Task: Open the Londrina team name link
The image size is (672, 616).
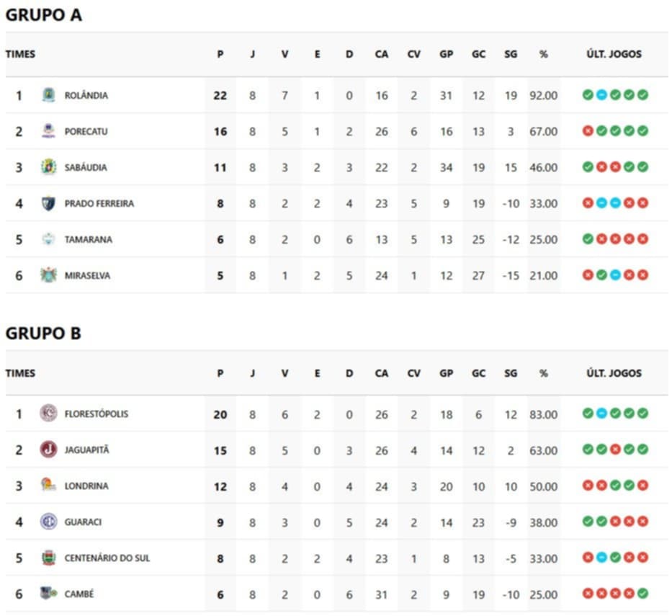Action: tap(86, 486)
